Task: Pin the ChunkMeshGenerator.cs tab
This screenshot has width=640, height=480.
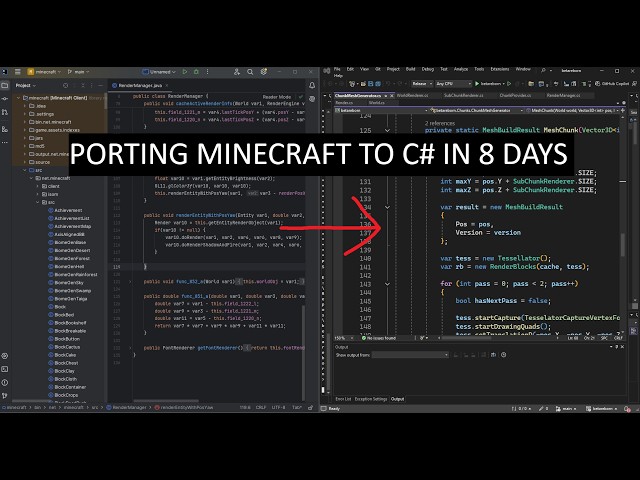Action: click(x=385, y=96)
